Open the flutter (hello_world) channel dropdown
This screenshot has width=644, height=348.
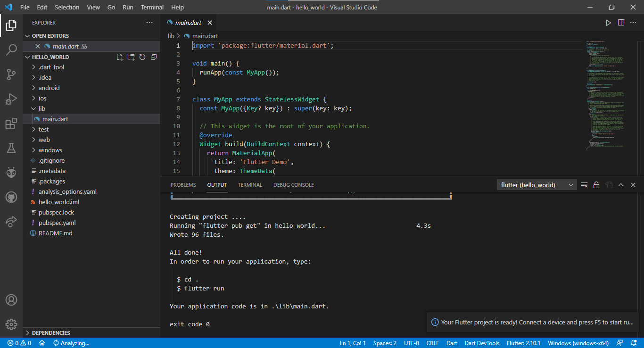536,185
